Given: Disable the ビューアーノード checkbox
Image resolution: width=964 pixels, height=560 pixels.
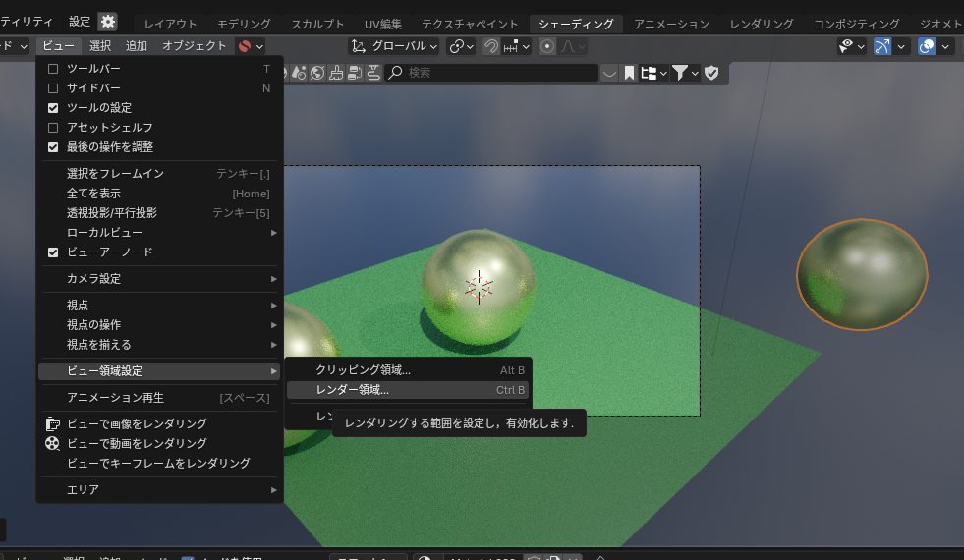Looking at the screenshot, I should click(x=53, y=252).
